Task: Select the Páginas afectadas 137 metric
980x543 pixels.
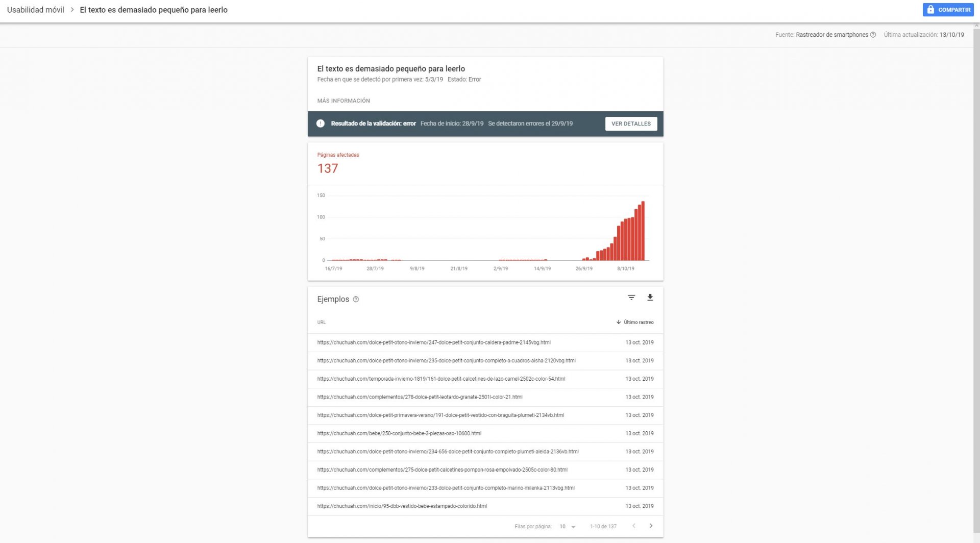Action: point(338,164)
